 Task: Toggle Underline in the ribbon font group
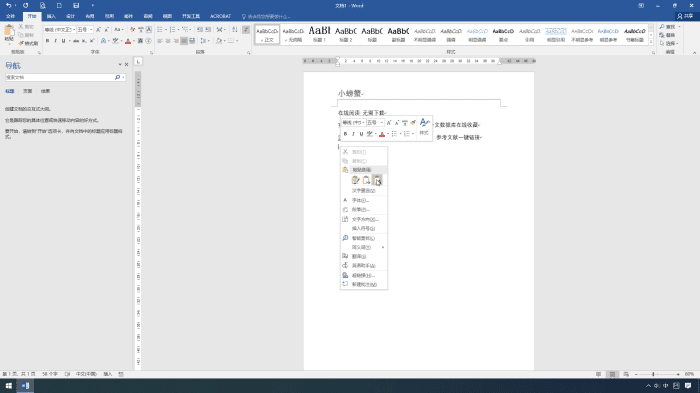click(63, 41)
